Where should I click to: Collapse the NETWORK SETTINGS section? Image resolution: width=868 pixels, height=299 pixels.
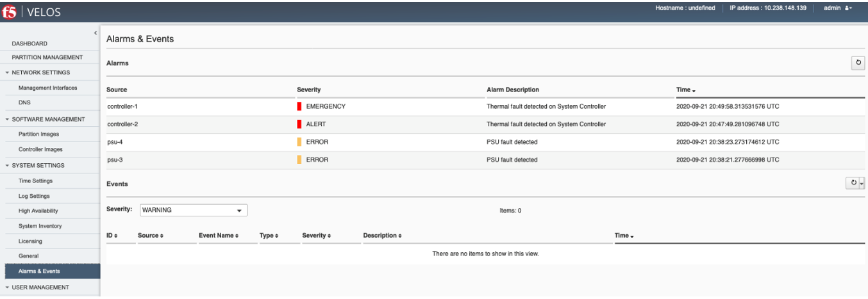point(7,72)
